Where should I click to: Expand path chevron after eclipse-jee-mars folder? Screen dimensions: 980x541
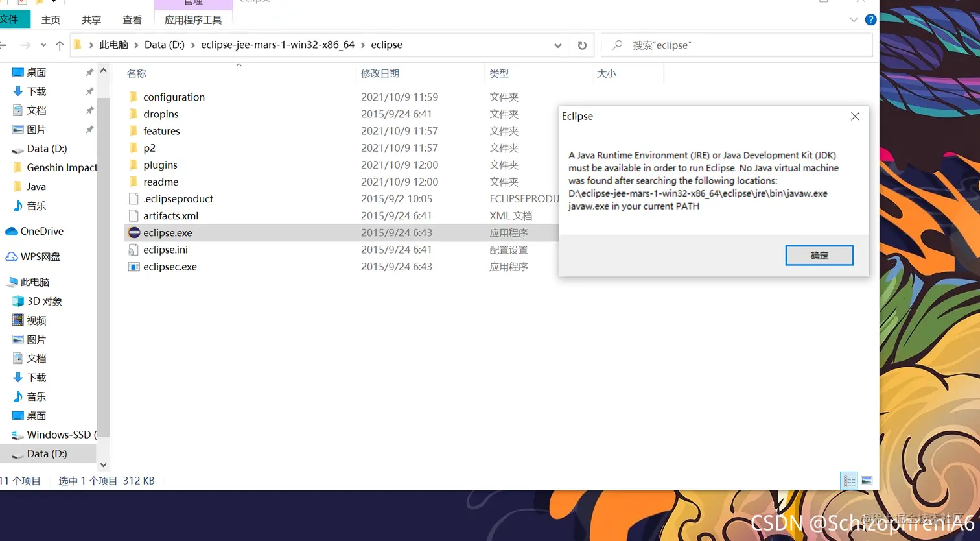(x=363, y=45)
